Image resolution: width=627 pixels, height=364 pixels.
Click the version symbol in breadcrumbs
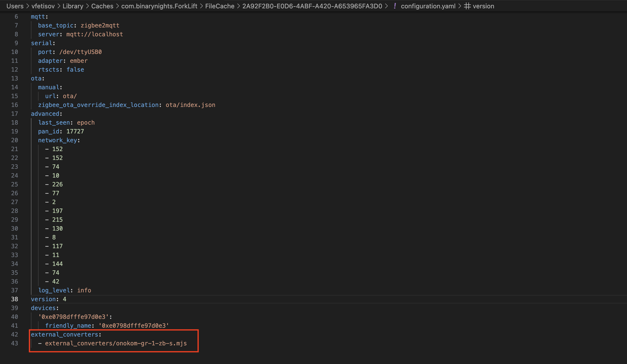pos(483,6)
